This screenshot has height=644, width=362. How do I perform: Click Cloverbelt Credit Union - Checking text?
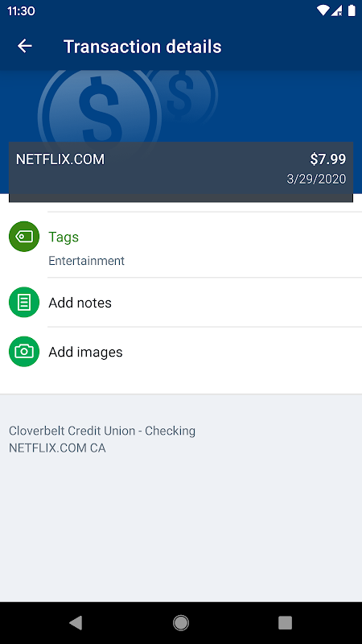[102, 431]
